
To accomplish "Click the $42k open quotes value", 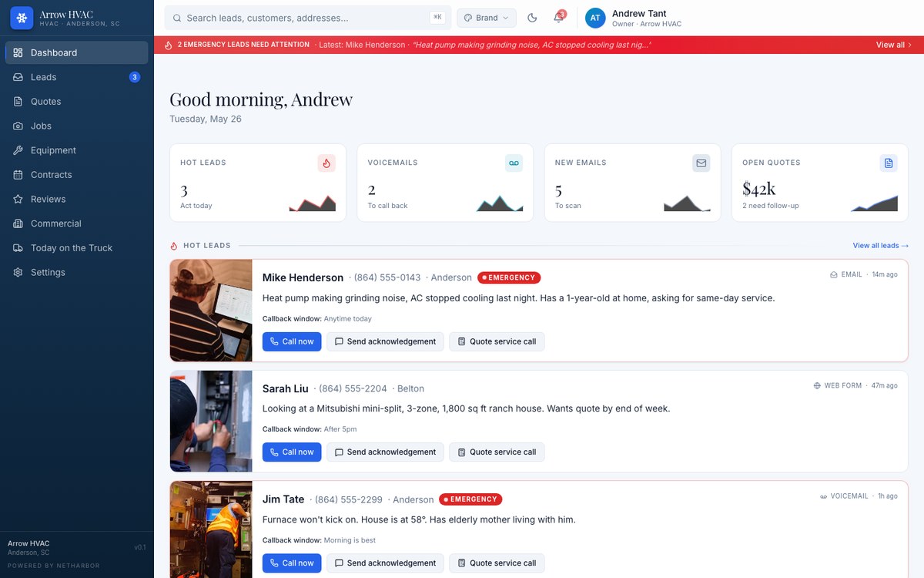I will 759,189.
